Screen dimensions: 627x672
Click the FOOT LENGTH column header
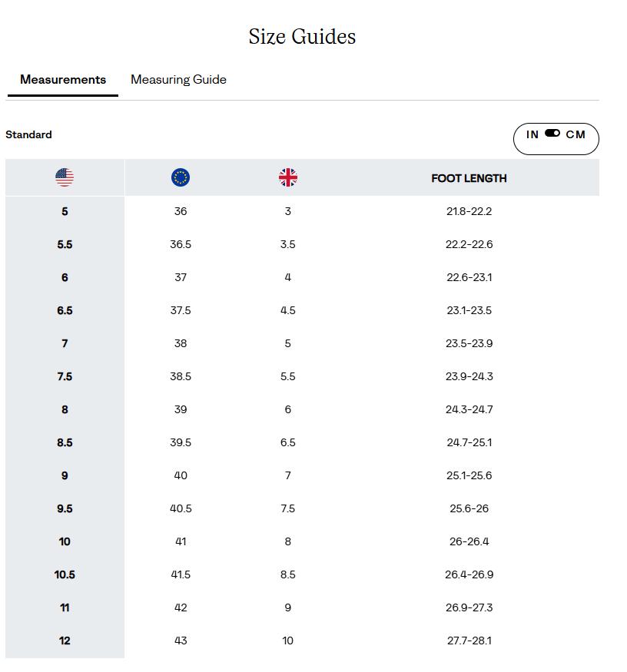pyautogui.click(x=469, y=178)
